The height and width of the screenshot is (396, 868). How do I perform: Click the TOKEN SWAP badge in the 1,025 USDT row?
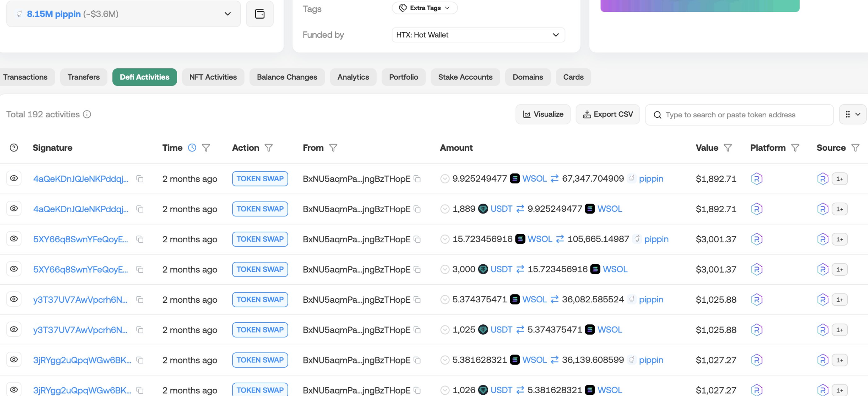[x=260, y=330]
